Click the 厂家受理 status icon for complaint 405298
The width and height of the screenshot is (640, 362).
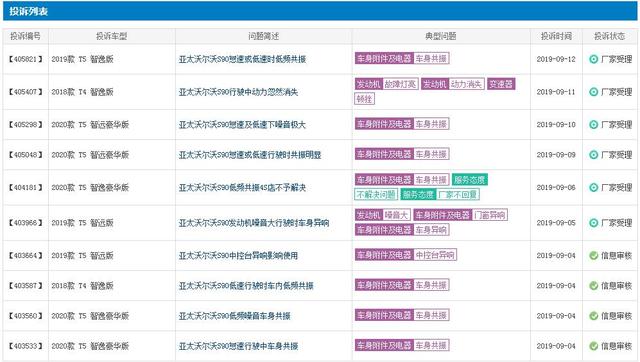tap(593, 124)
